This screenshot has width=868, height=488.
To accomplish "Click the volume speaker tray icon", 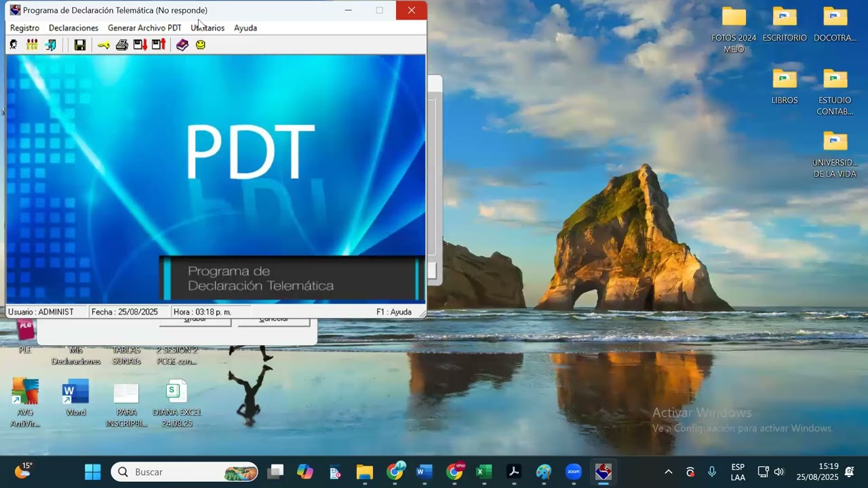I will click(x=779, y=472).
